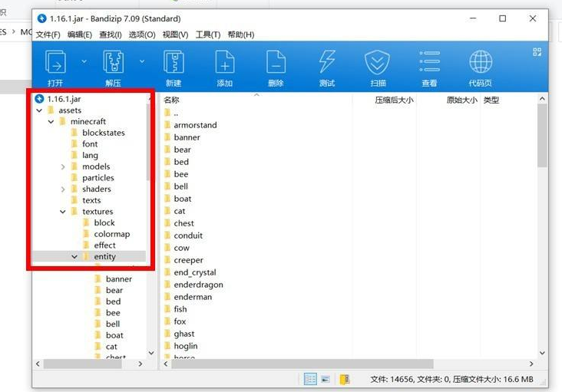Open the 选项(O) menu

(x=142, y=35)
